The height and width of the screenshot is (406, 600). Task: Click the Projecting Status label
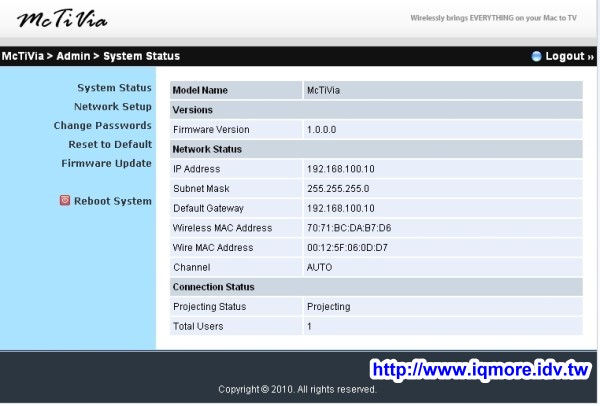(x=210, y=307)
